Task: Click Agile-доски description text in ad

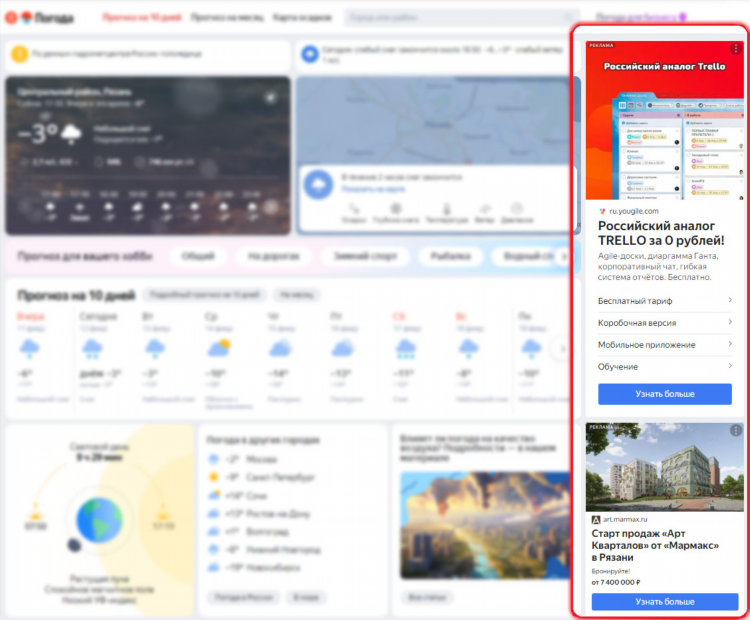Action: point(658,266)
